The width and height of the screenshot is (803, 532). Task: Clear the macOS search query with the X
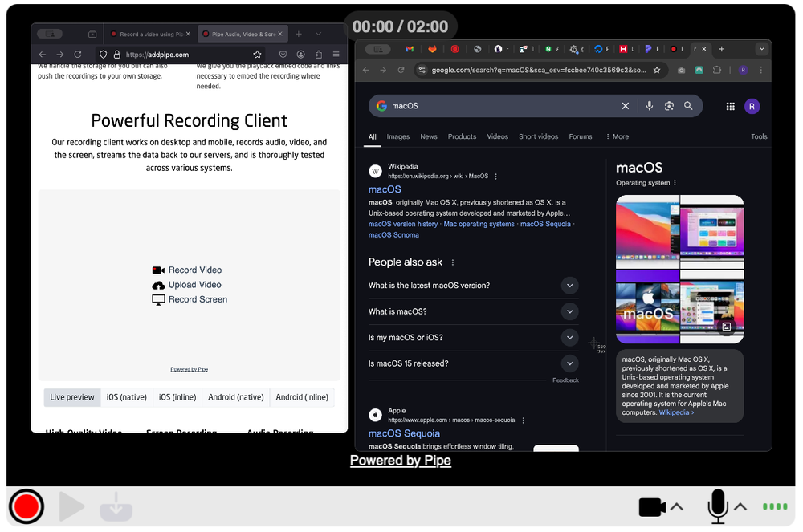[626, 105]
